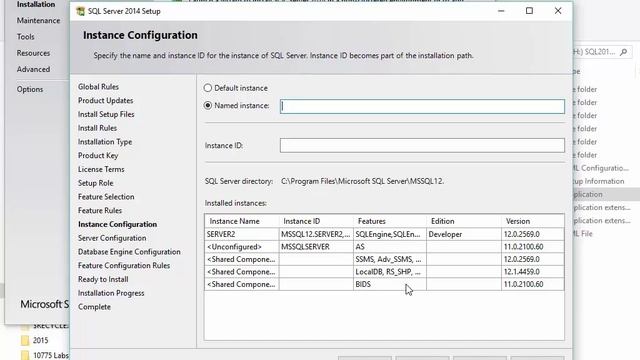Click the MSSQL12.SERVER2 instance ID cell
The image size is (640, 360).
[x=316, y=234]
